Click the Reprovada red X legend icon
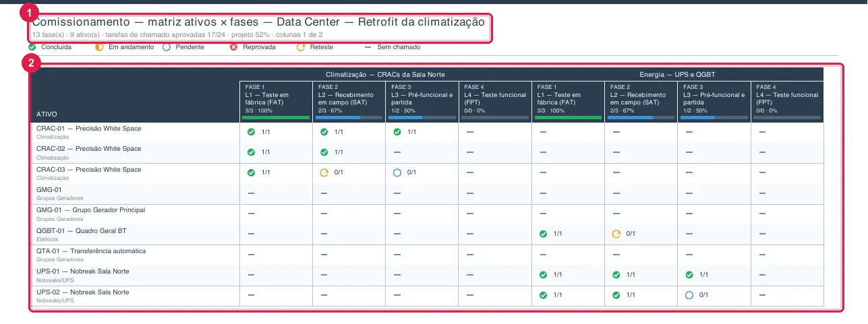Image resolution: width=868 pixels, height=324 pixels. coord(233,47)
